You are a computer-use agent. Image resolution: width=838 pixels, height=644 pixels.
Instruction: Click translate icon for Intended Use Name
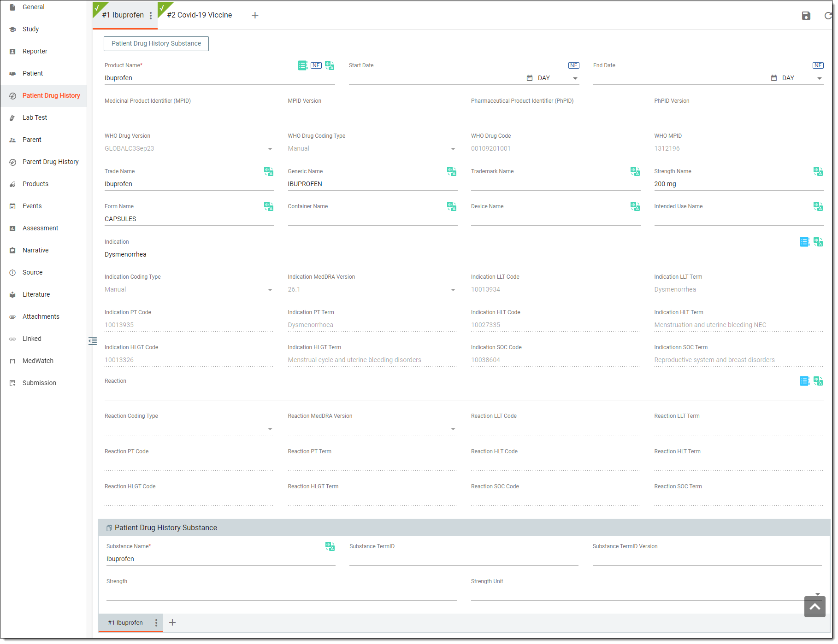[x=818, y=206]
